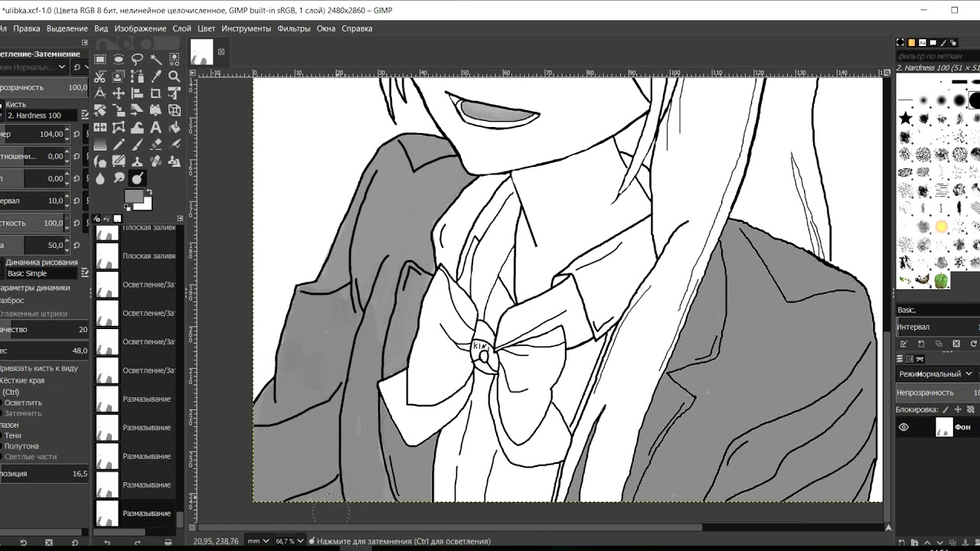Choose the Zoom magnifier tool
This screenshot has height=551, width=980.
pyautogui.click(x=175, y=77)
